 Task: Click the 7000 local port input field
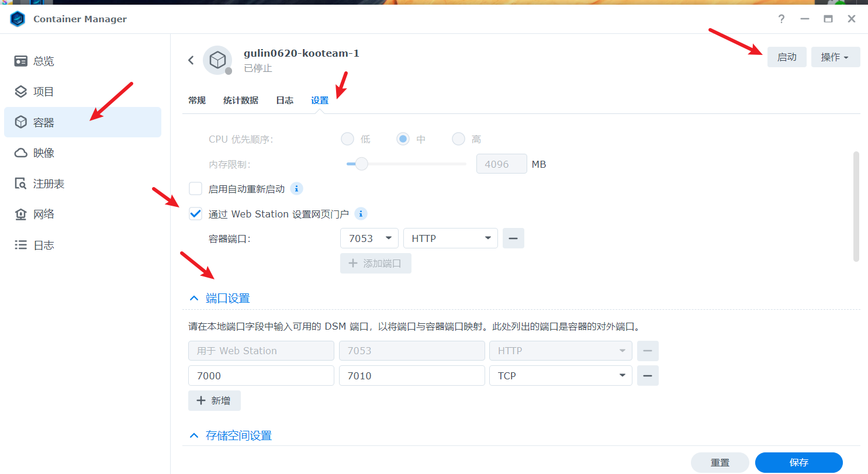(261, 375)
